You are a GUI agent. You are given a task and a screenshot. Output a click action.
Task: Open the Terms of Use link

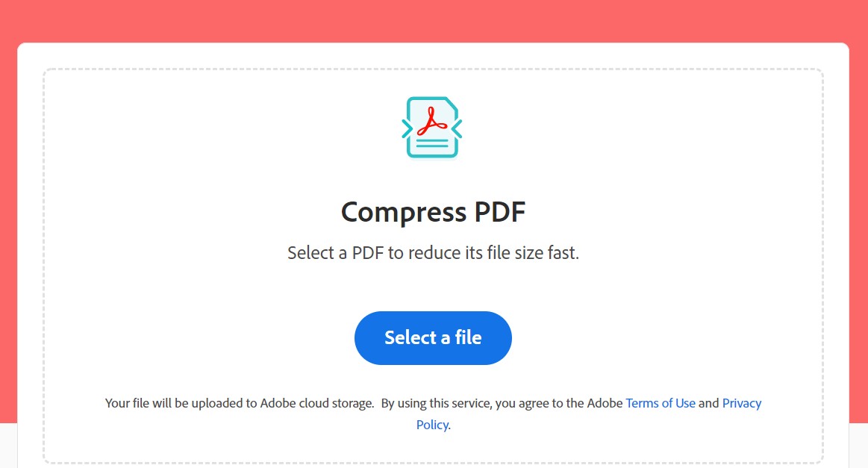661,403
